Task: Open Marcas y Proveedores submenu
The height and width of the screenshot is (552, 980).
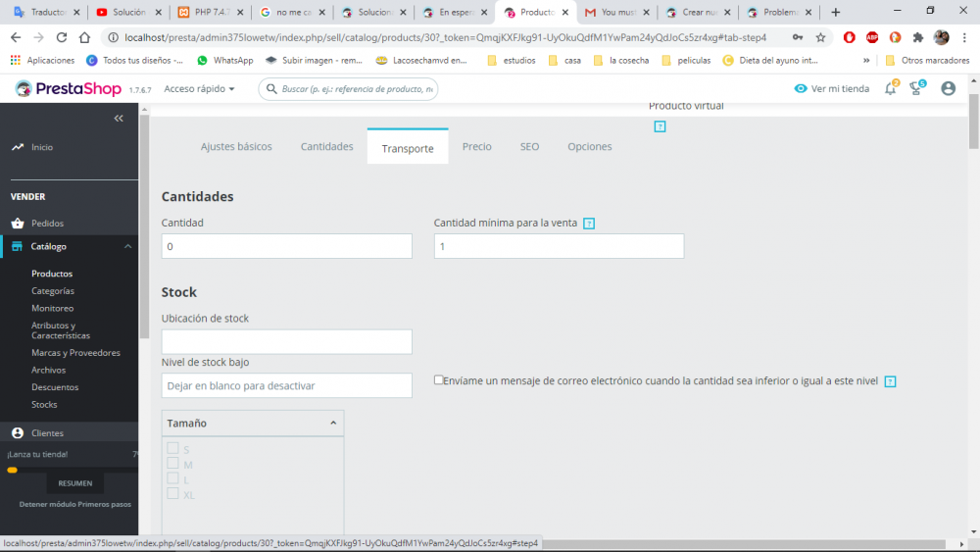Action: coord(75,353)
